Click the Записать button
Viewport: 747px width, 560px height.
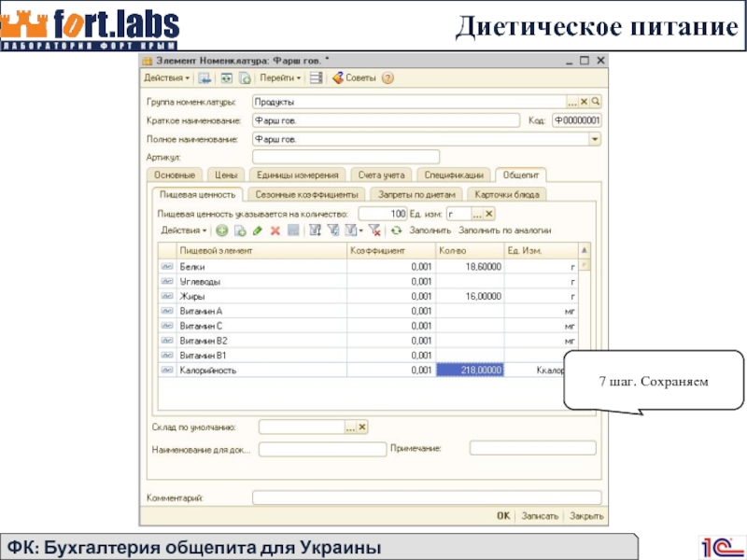(540, 516)
